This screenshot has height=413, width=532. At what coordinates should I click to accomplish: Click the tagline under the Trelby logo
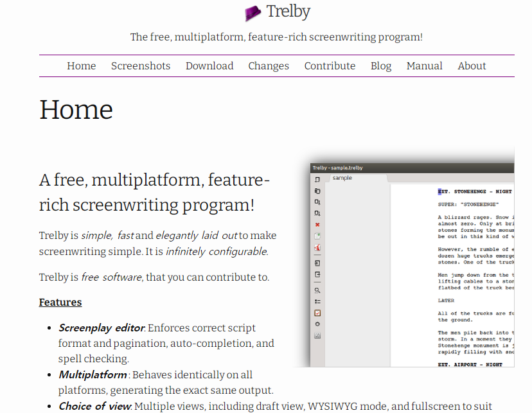tap(276, 37)
